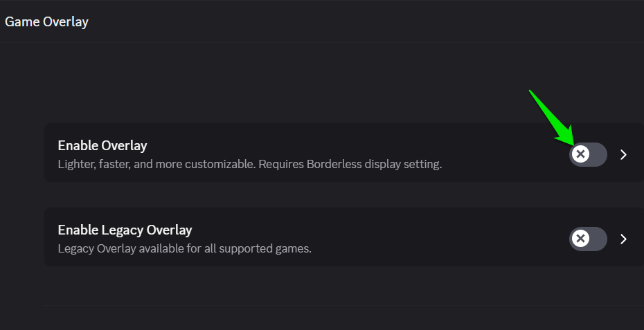Image resolution: width=644 pixels, height=330 pixels.
Task: Open Legacy Overlay options via the chevron arrow
Action: [623, 239]
